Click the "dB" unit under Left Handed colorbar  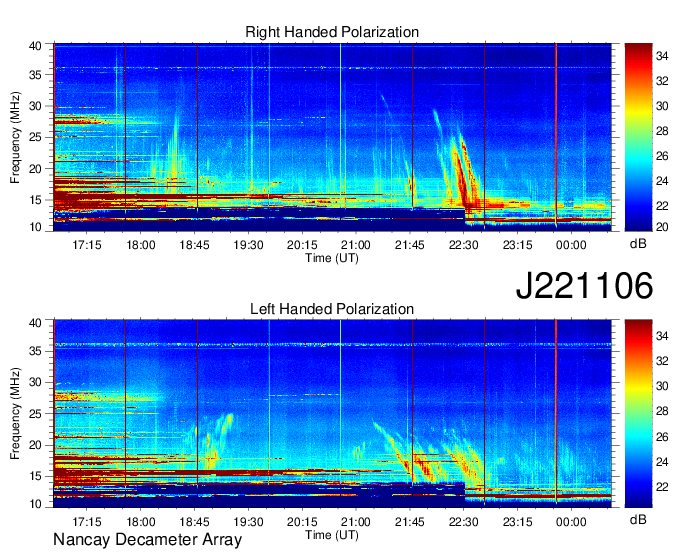click(x=638, y=519)
